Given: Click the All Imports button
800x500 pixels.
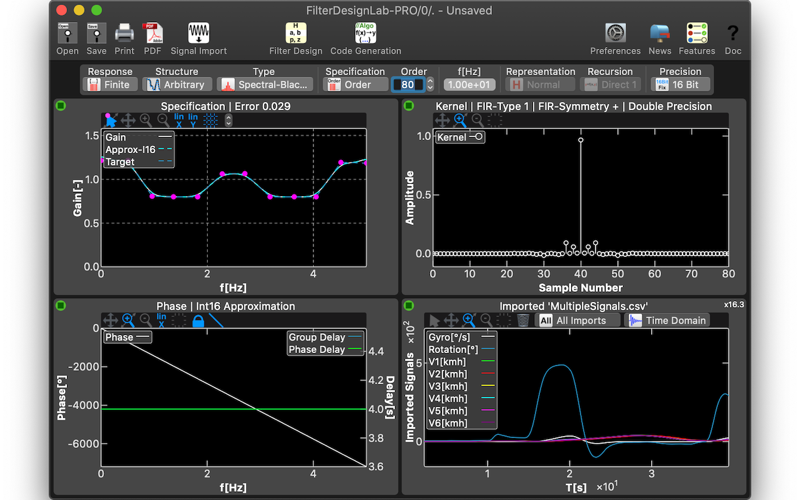Looking at the screenshot, I should point(578,320).
